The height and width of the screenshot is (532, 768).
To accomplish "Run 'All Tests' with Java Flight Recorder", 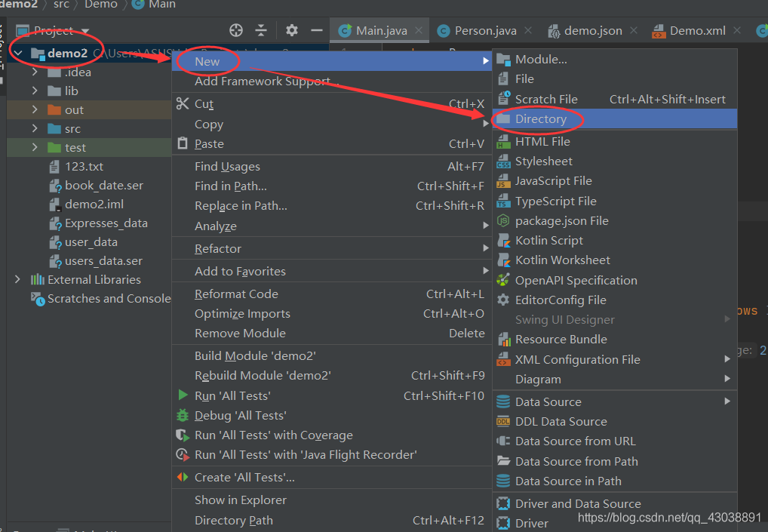I will [x=332, y=454].
